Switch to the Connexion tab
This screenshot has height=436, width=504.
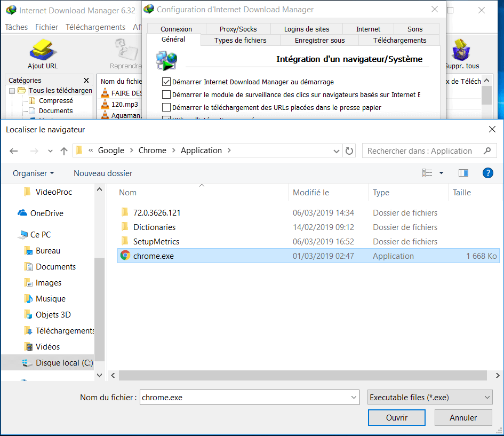pyautogui.click(x=176, y=29)
